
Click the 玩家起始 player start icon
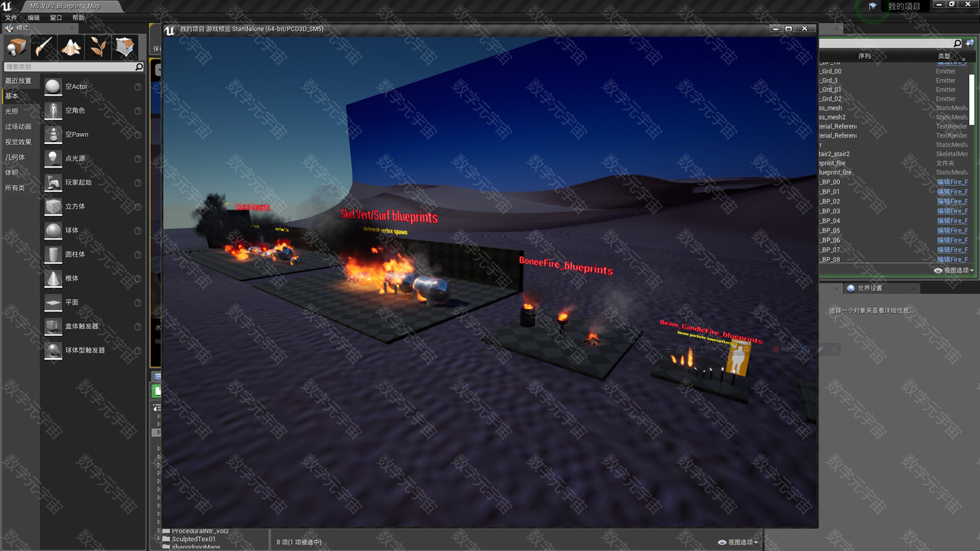point(53,182)
